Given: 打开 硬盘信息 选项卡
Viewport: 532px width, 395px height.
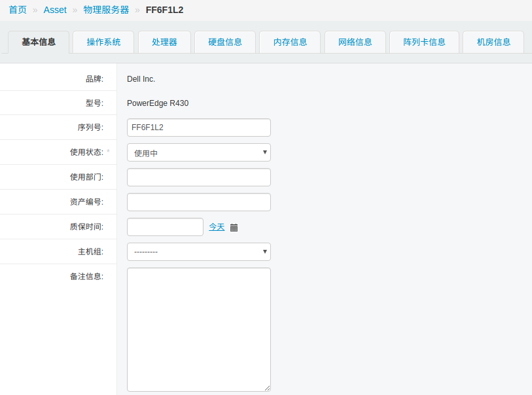Looking at the screenshot, I should (x=224, y=41).
